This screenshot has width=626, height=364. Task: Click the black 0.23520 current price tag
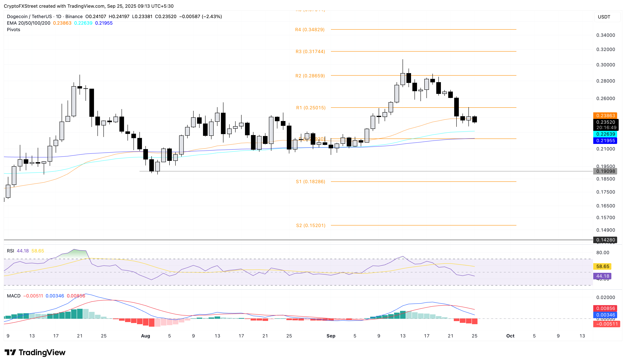pos(605,122)
